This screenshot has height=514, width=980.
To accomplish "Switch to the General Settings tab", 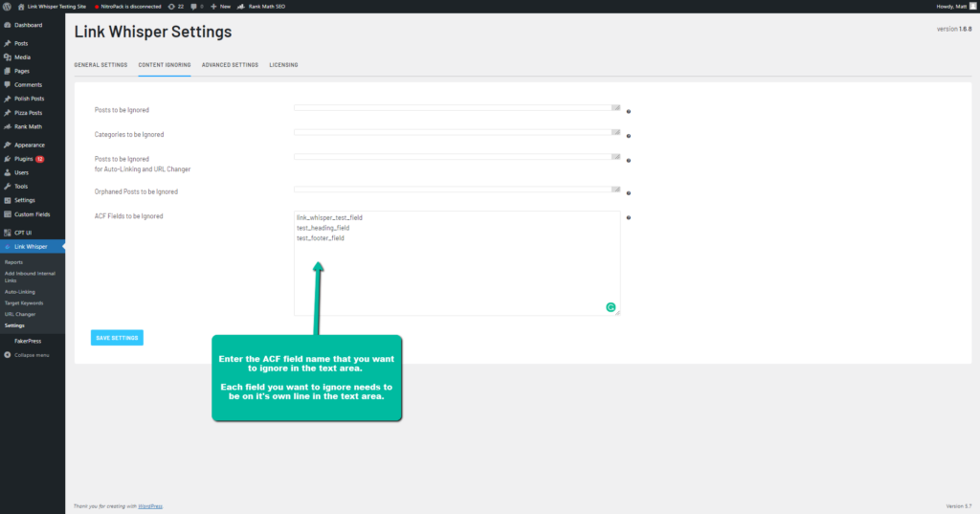I will pyautogui.click(x=100, y=65).
